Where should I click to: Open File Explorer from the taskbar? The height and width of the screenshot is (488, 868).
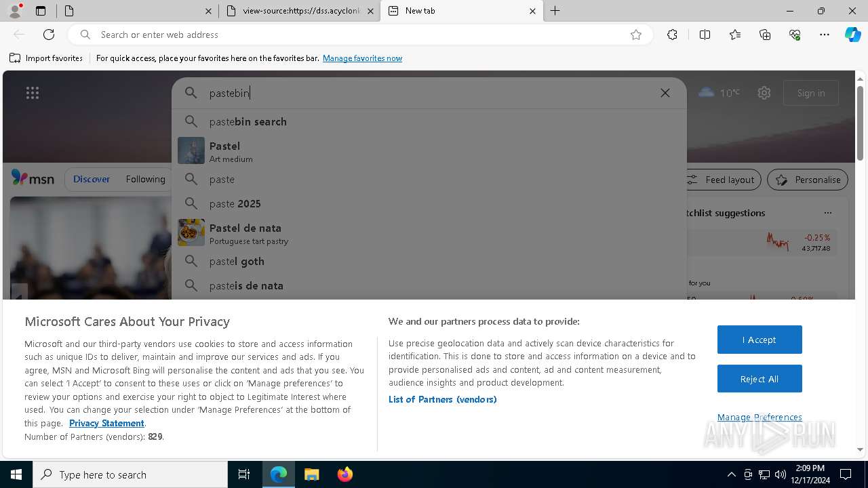point(311,474)
